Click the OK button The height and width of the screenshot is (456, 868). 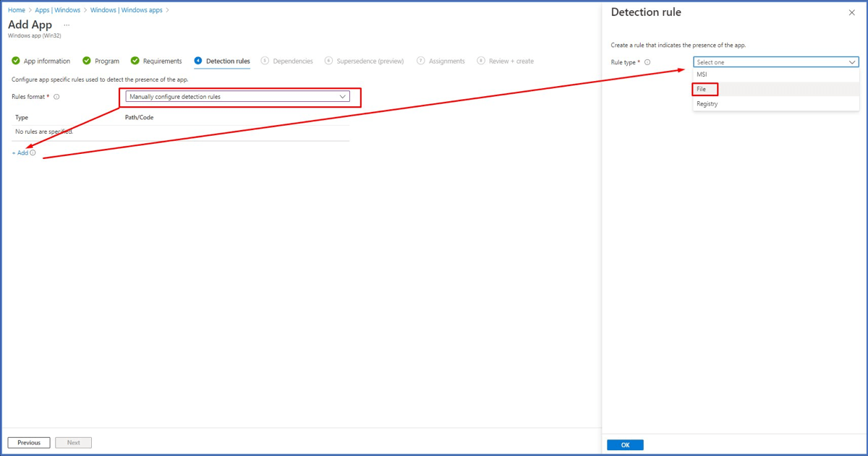[625, 445]
